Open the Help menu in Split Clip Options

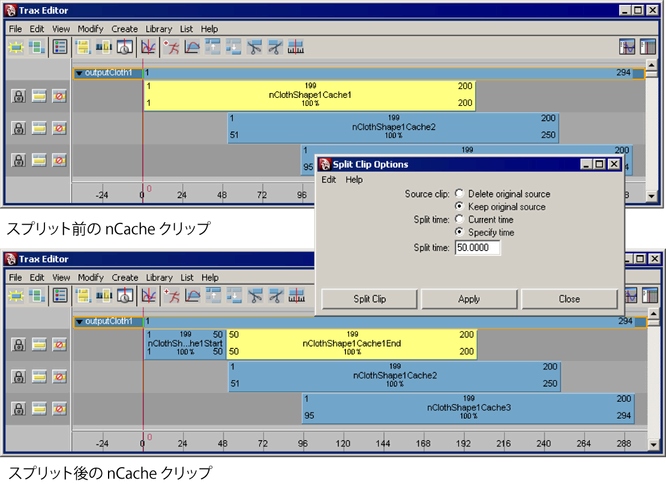click(354, 180)
